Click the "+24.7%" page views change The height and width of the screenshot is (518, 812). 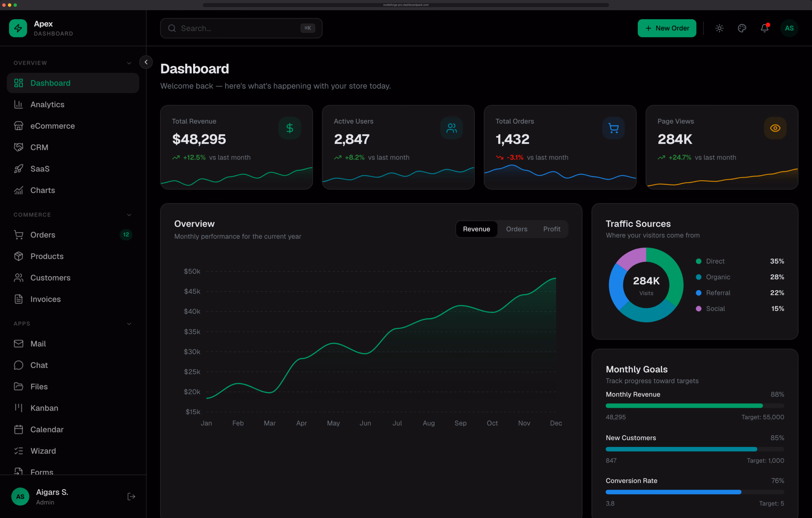680,158
